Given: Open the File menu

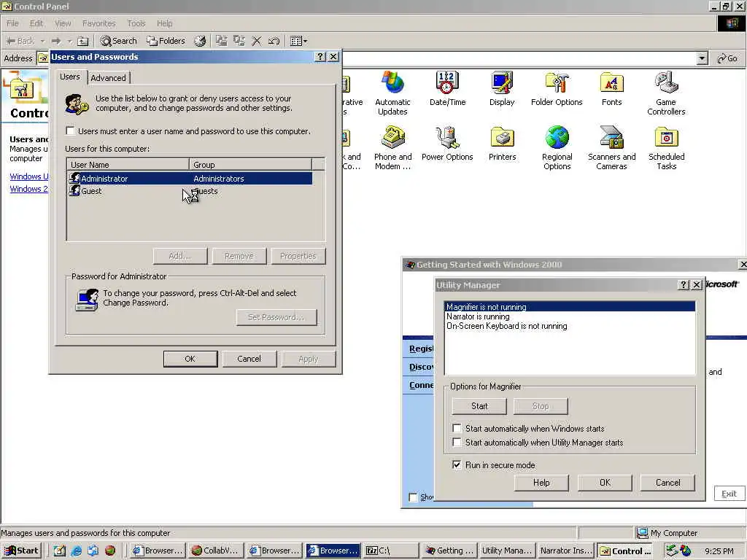Looking at the screenshot, I should point(12,23).
